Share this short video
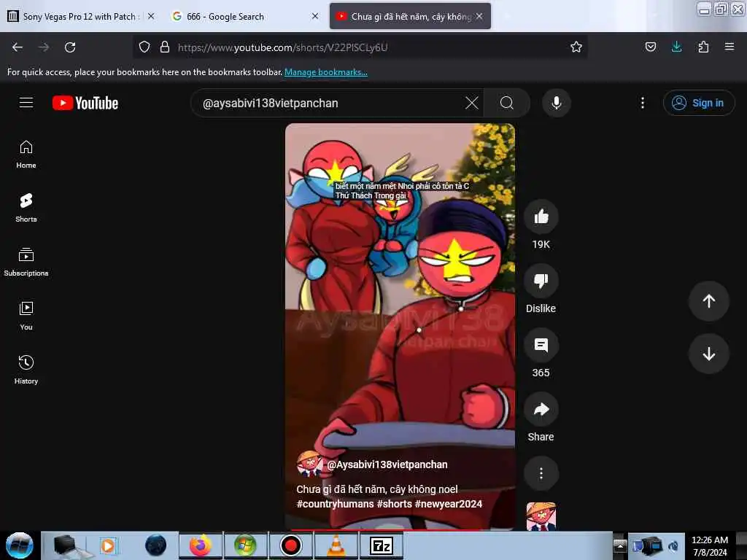747x560 pixels. (541, 410)
